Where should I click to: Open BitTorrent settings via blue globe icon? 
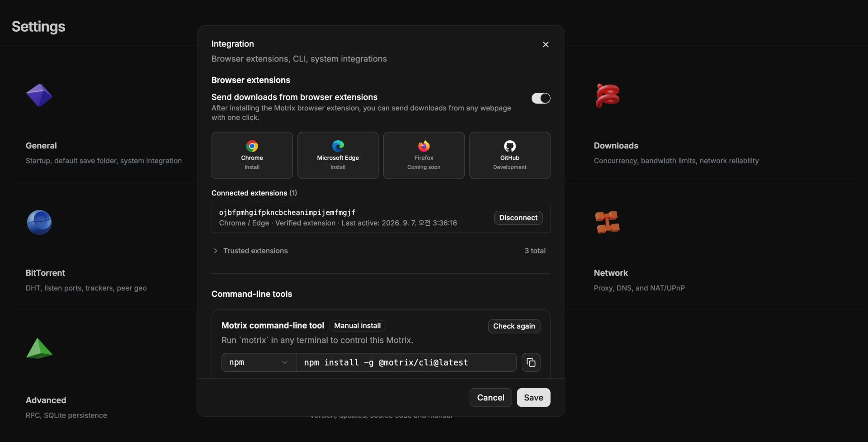click(39, 223)
